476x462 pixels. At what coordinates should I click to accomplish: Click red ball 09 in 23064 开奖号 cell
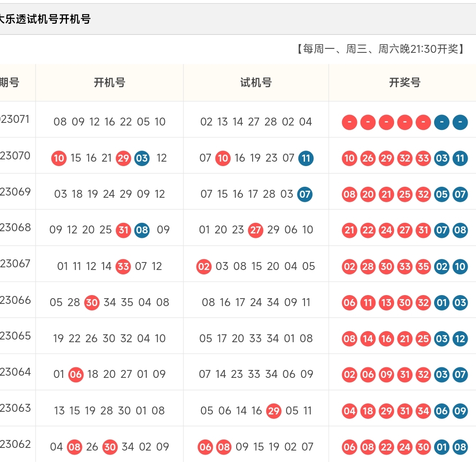387,375
